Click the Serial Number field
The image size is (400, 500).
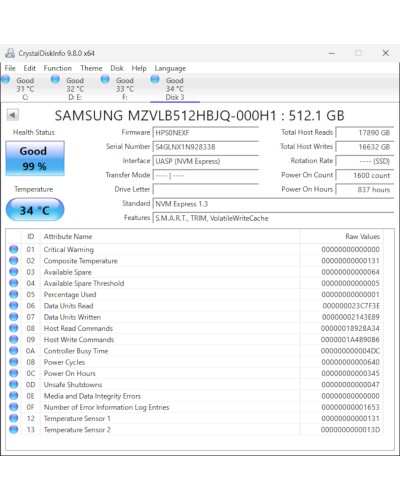(x=205, y=147)
